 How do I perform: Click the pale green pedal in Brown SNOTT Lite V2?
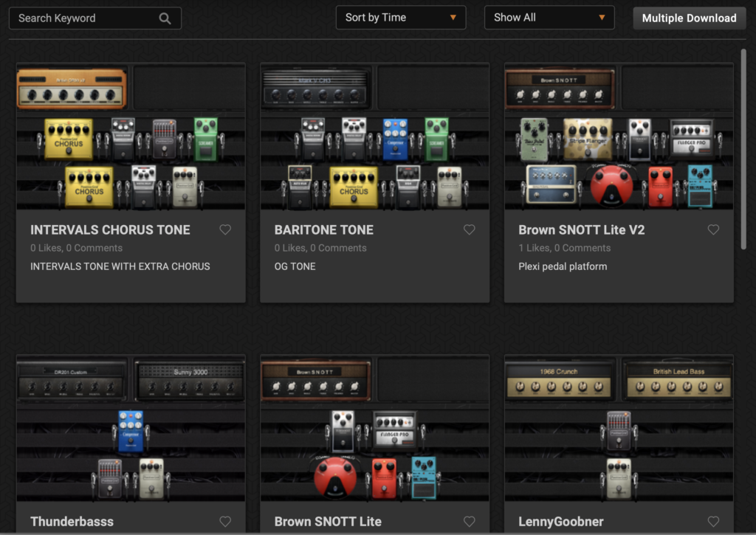point(535,139)
